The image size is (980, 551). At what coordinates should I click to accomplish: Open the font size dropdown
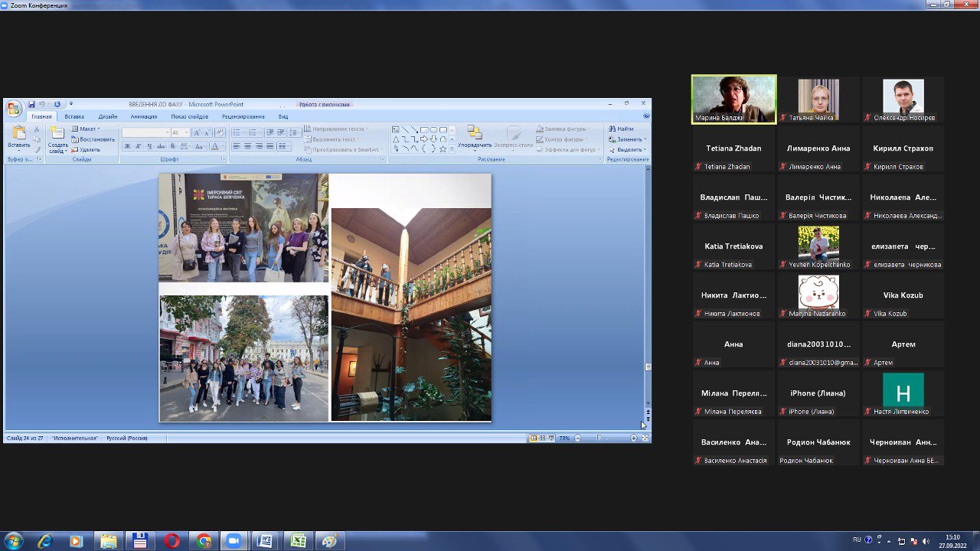pyautogui.click(x=186, y=132)
